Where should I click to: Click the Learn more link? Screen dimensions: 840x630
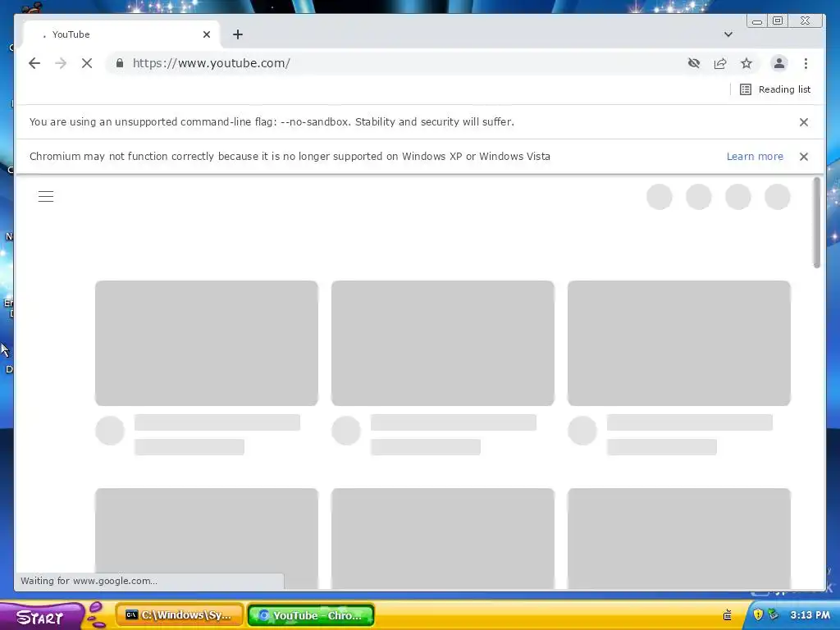tap(755, 157)
